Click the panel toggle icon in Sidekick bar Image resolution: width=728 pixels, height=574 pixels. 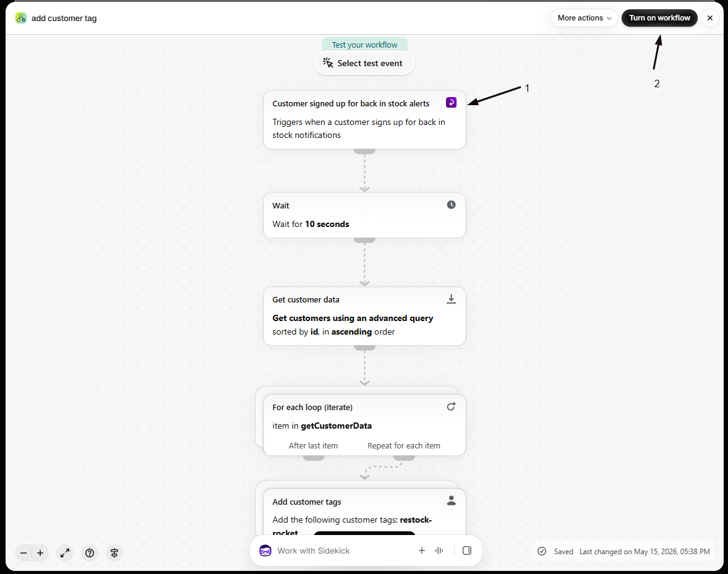[x=467, y=550]
